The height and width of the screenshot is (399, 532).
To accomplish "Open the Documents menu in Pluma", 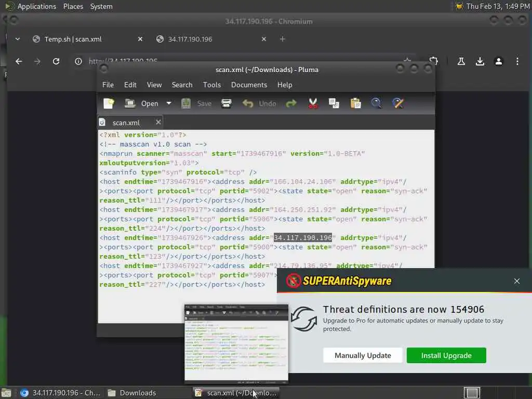I will click(x=249, y=85).
